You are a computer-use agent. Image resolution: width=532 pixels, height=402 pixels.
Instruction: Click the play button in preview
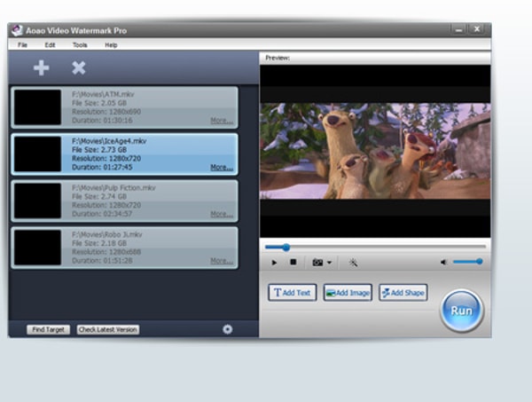click(274, 263)
